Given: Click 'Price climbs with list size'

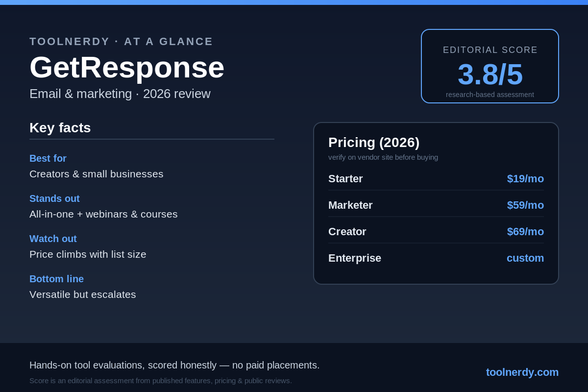Looking at the screenshot, I should (x=88, y=254).
